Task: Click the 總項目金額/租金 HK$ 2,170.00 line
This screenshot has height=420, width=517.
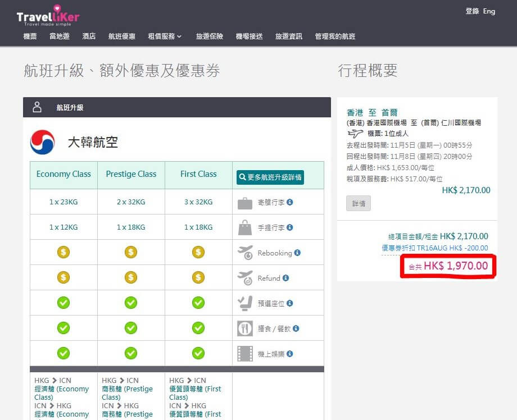Action: 438,236
